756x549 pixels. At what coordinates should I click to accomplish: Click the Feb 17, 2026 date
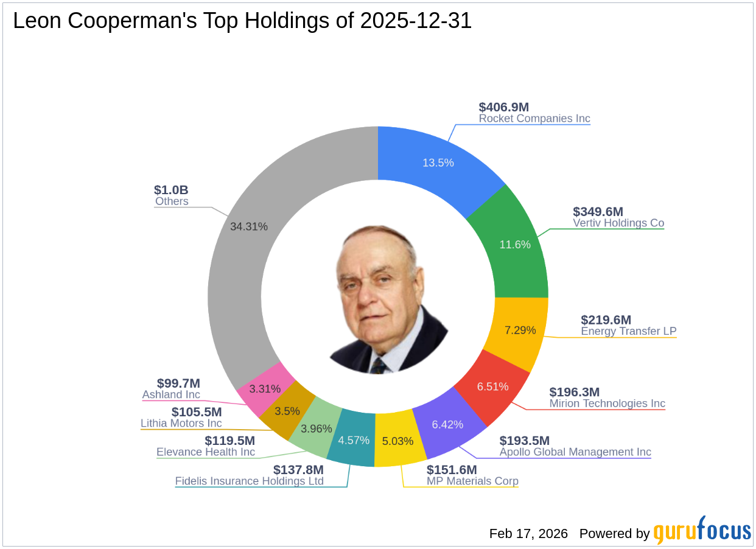pyautogui.click(x=528, y=534)
